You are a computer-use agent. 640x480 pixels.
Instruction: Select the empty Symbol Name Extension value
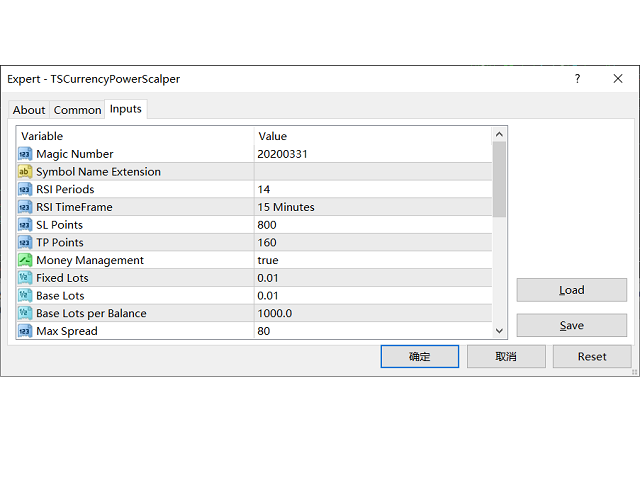point(373,171)
